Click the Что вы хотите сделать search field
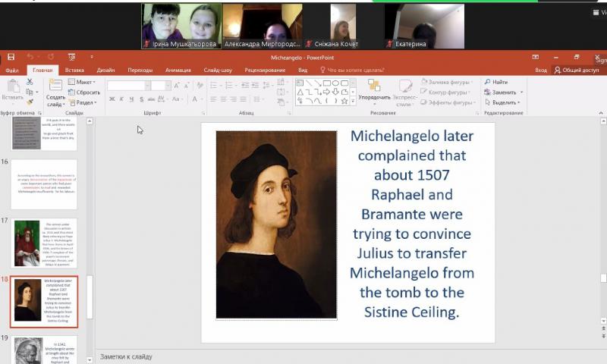Viewport: 607px width, 364px height. pyautogui.click(x=352, y=70)
